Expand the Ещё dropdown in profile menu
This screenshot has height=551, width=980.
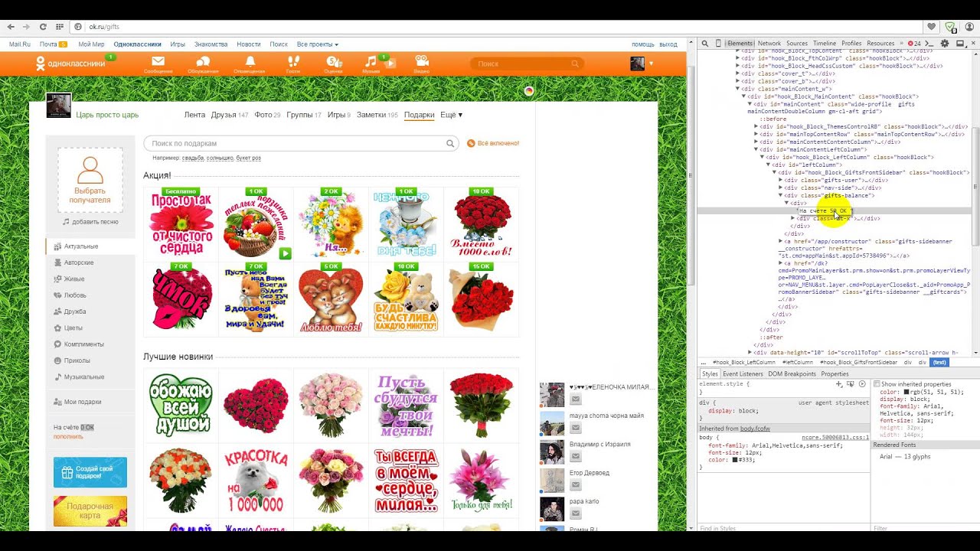(451, 115)
